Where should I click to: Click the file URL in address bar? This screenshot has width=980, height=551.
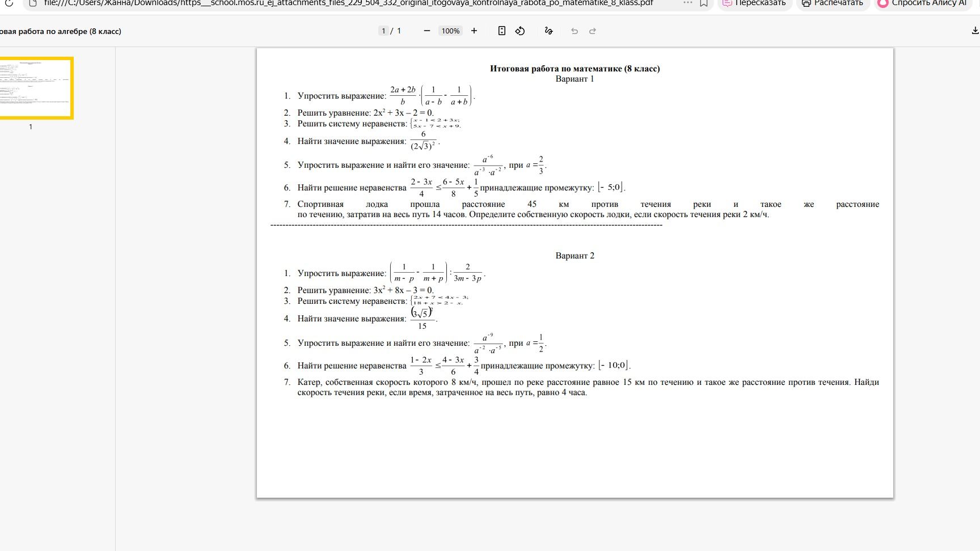click(x=348, y=3)
